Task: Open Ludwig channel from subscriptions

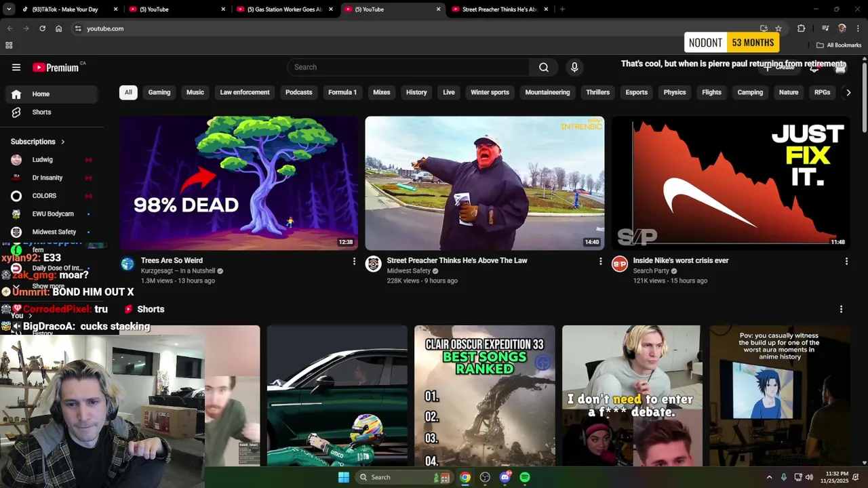Action: (x=52, y=160)
